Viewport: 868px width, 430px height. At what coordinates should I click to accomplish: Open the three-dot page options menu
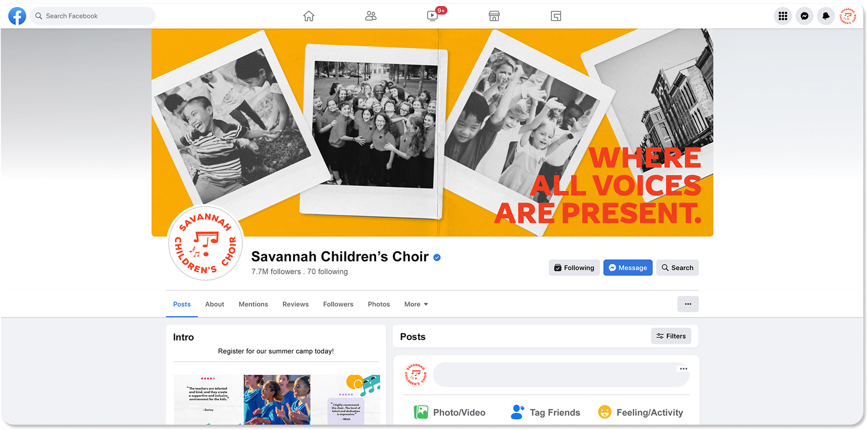(x=688, y=304)
